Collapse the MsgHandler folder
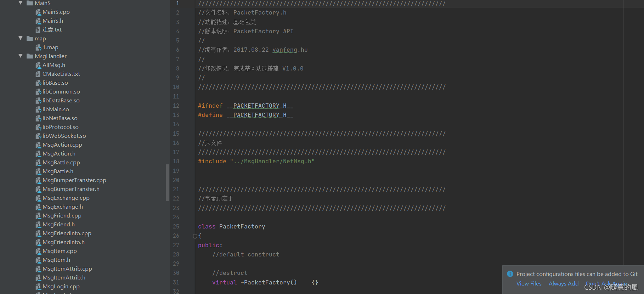The width and height of the screenshot is (644, 294). point(21,56)
